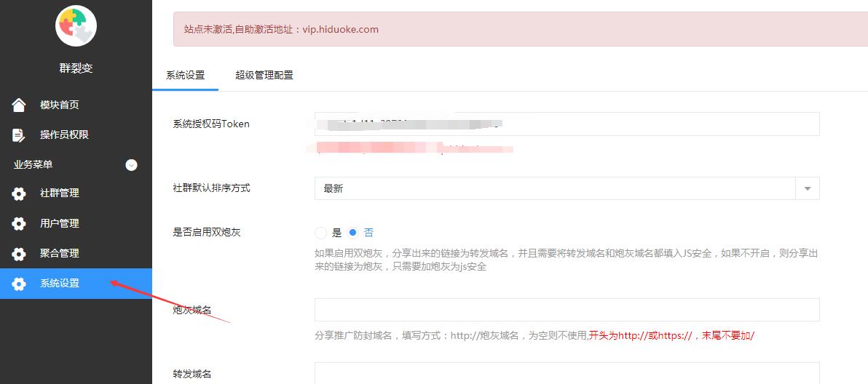Click the 群裂变 puzzle logo avatar
Viewport: 868px width, 384px height.
76,25
